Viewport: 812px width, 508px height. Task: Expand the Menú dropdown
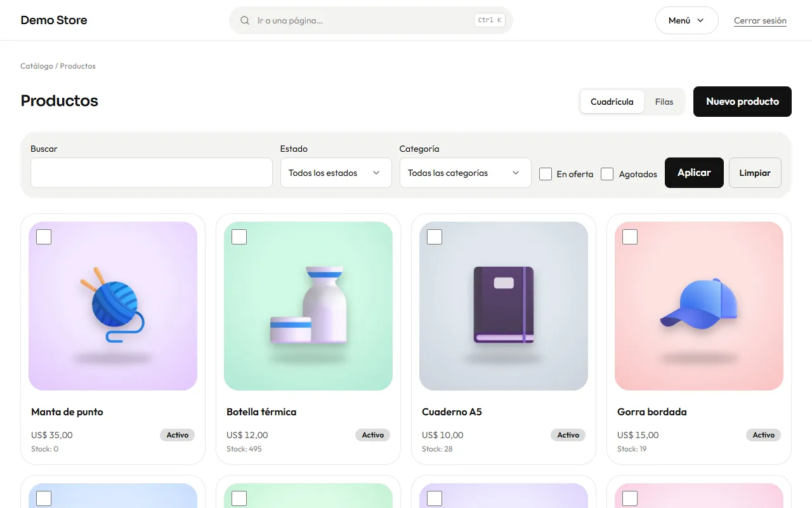686,20
